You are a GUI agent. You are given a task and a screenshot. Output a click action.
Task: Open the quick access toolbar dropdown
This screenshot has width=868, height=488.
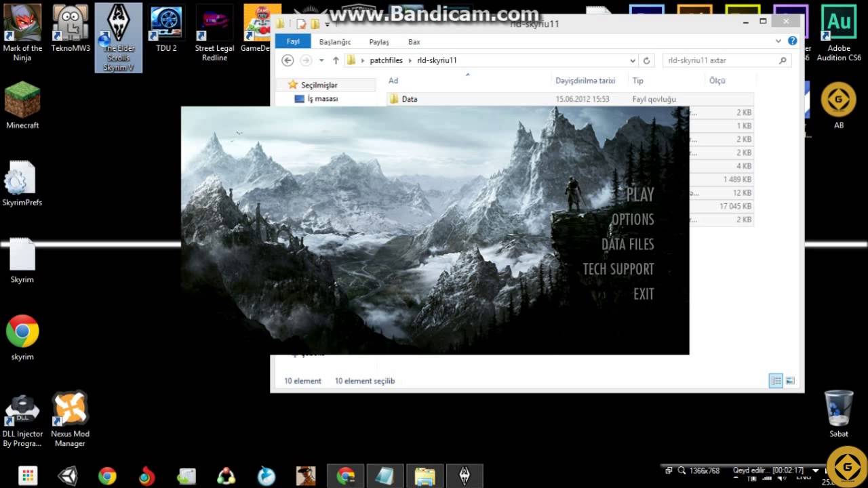point(328,24)
